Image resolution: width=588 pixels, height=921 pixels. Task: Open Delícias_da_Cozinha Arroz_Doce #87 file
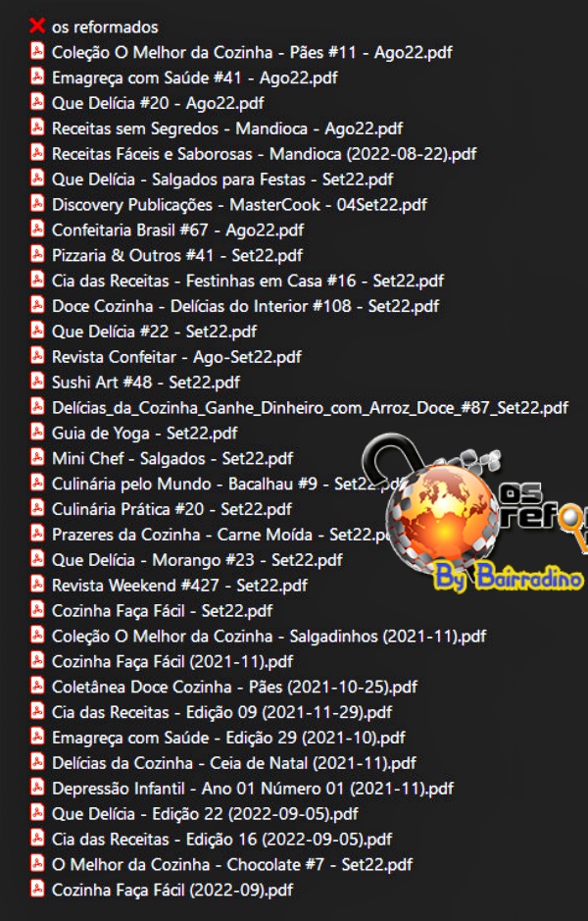[x=310, y=408]
